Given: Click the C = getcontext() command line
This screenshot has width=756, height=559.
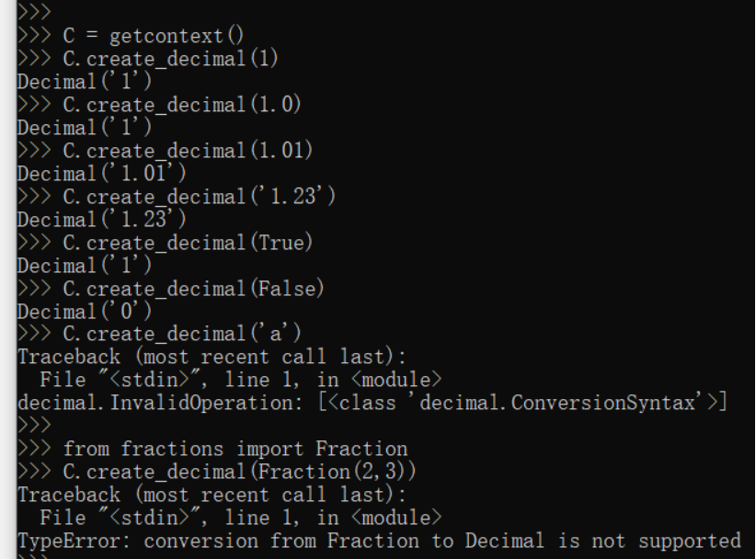Looking at the screenshot, I should 131,36.
